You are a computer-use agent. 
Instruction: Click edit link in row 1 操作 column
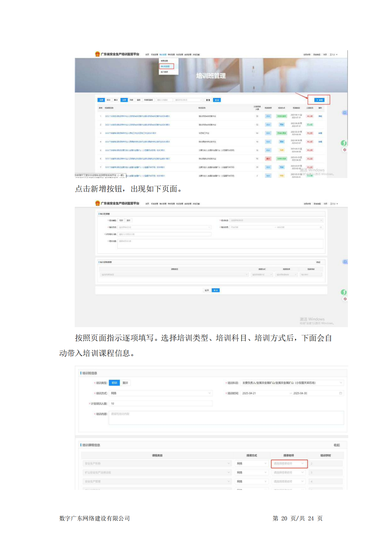(320, 116)
